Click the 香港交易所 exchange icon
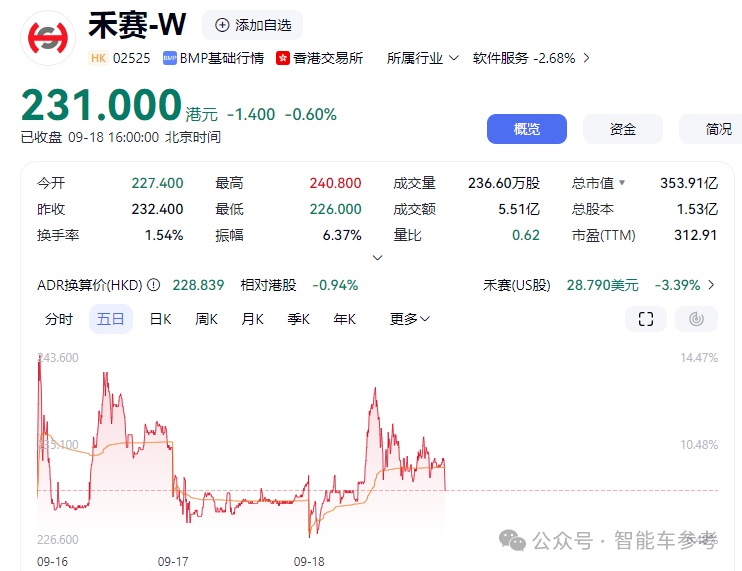 [283, 58]
